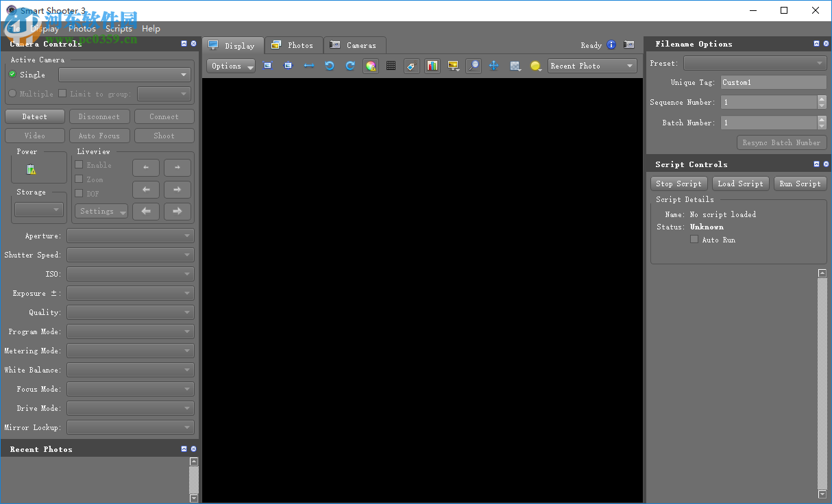Click the Detect button
This screenshot has width=832, height=504.
point(34,116)
